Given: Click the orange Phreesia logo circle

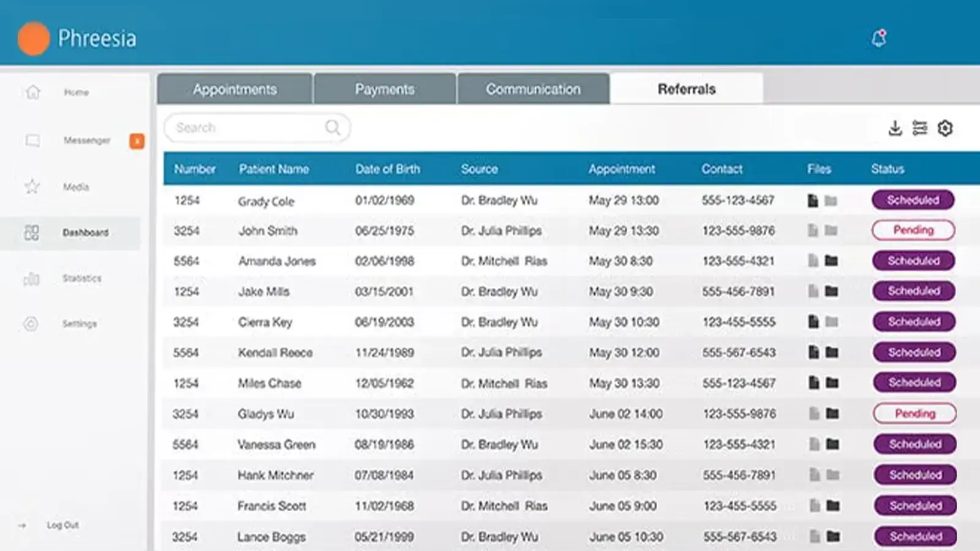Looking at the screenshot, I should [34, 39].
